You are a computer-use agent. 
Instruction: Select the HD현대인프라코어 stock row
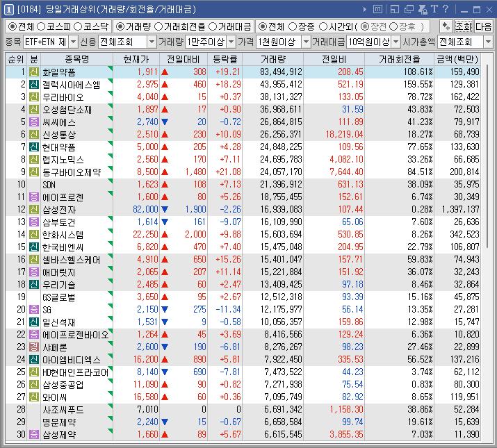coord(243,372)
